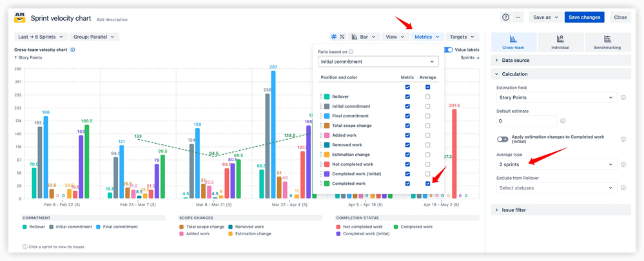
Task: Open the three-dot more options menu
Action: [x=519, y=17]
